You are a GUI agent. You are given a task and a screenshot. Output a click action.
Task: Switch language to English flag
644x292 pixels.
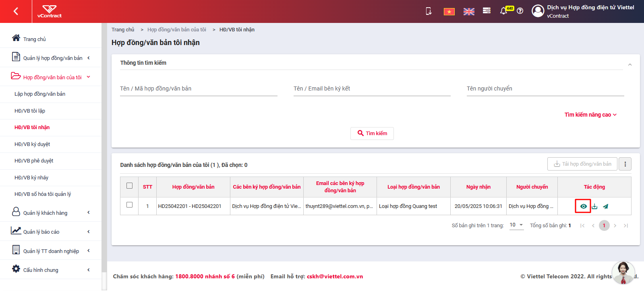[469, 12]
